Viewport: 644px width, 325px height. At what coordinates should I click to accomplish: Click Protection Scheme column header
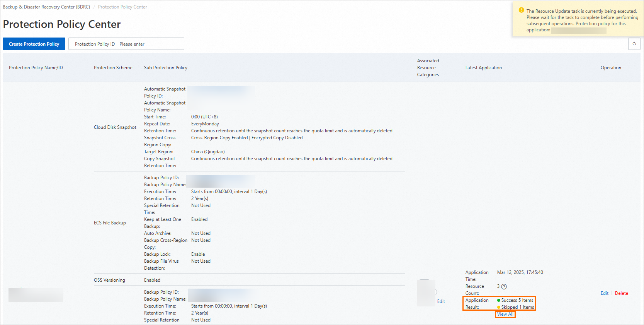[x=113, y=68]
